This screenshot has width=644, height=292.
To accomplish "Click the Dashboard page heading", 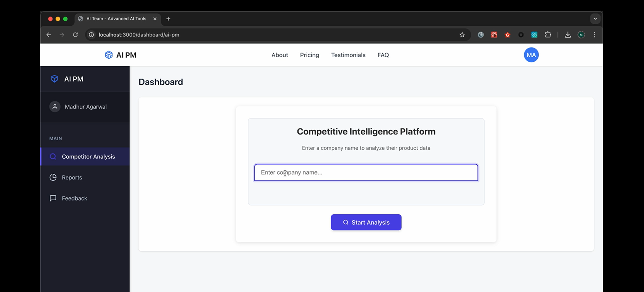I will pos(161,82).
